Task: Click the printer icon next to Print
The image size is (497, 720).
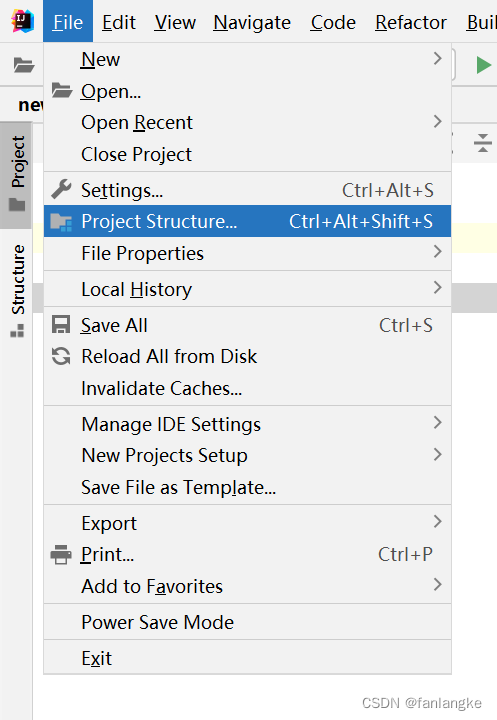Action: pos(61,554)
